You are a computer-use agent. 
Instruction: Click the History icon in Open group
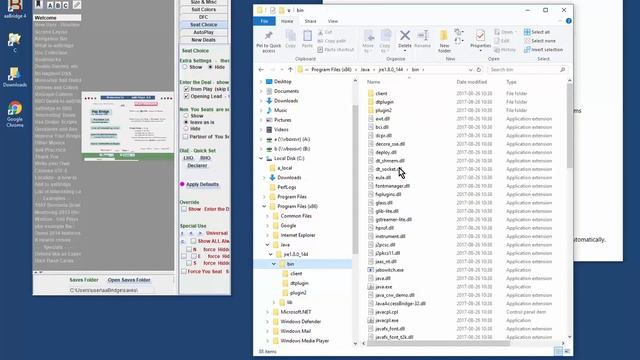[x=497, y=50]
